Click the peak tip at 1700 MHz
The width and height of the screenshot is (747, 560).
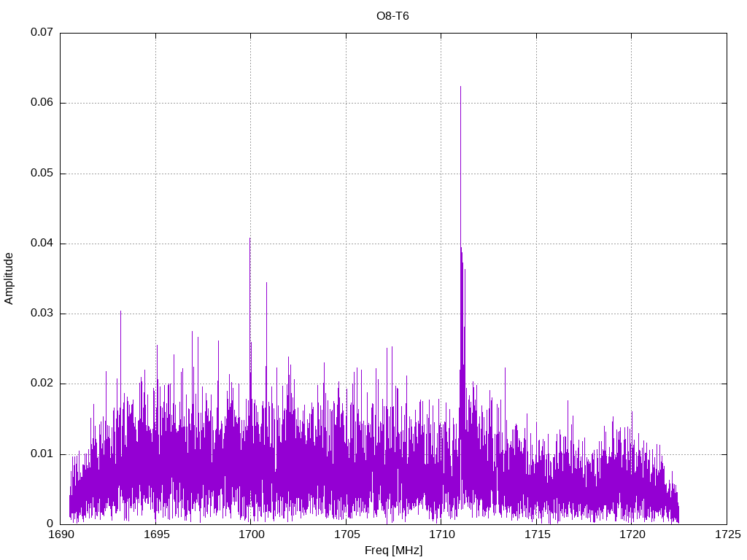(249, 239)
